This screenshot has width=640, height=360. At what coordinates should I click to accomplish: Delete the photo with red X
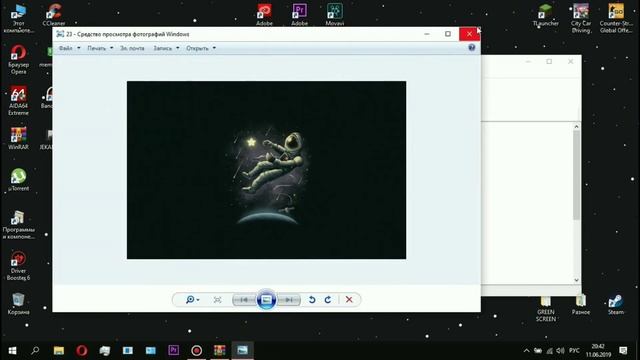click(349, 300)
